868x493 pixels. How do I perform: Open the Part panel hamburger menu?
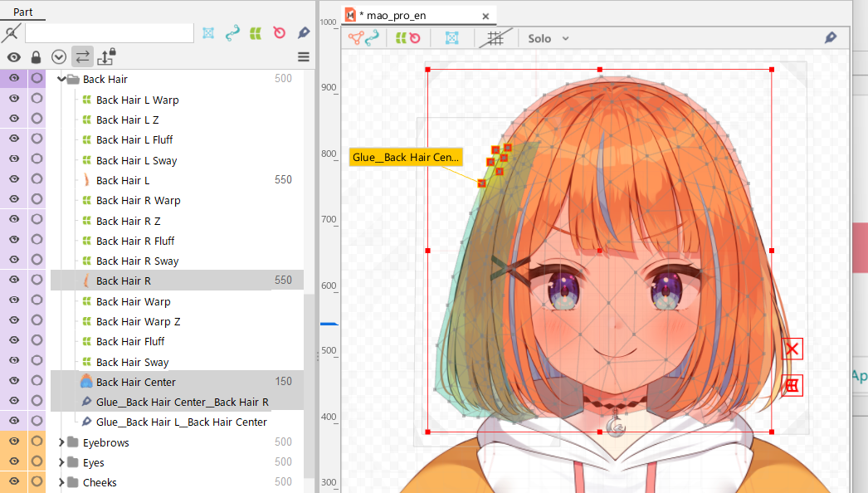point(303,56)
